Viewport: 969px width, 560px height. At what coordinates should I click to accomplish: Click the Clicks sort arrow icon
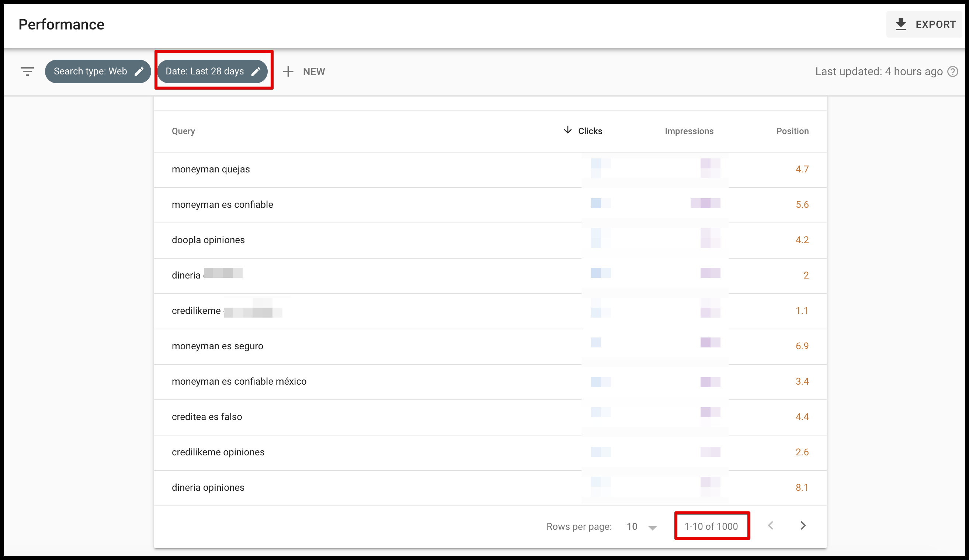567,130
